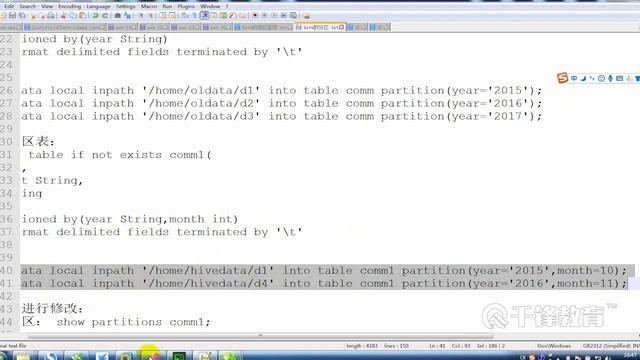Toggle synchronized horizontal scrolling icon
The image size is (640, 360).
click(172, 16)
